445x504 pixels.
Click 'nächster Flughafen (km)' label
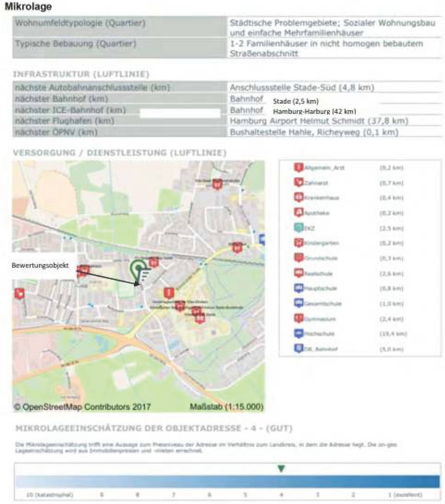pyautogui.click(x=65, y=121)
